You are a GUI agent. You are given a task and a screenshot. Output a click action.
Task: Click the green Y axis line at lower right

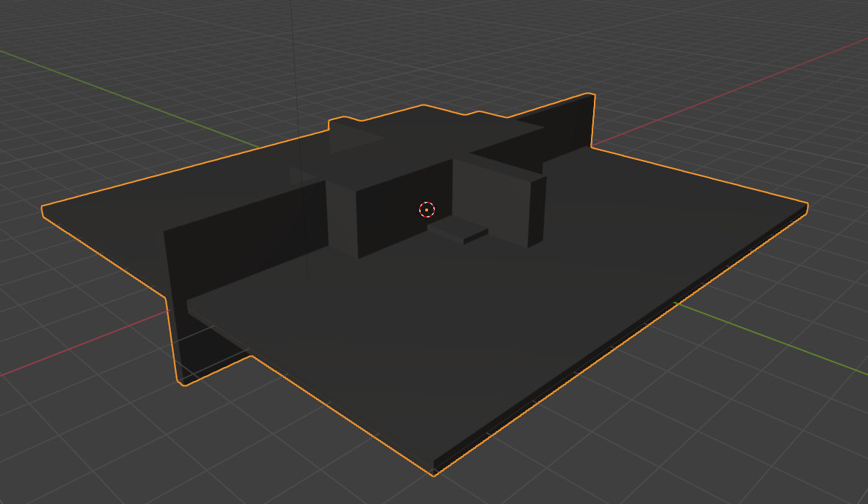point(774,340)
